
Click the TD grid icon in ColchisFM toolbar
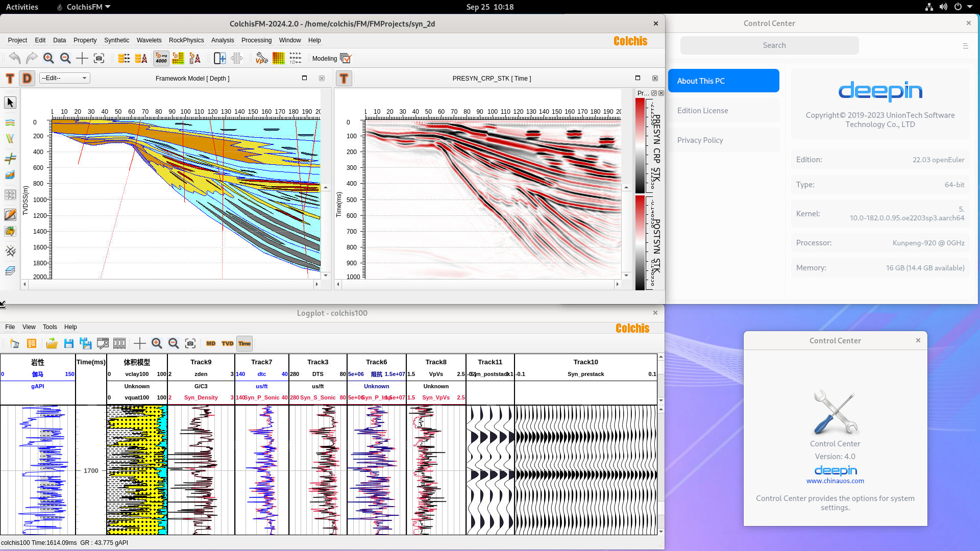tap(178, 58)
